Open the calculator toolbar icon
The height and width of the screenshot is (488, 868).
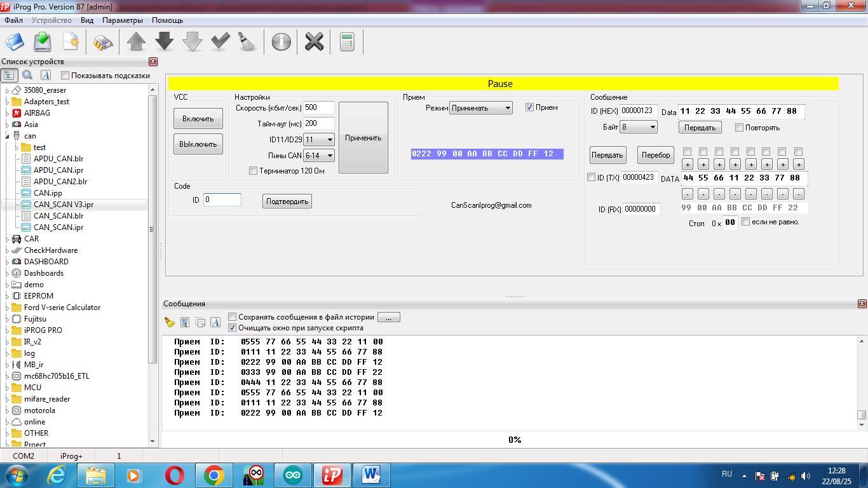tap(347, 42)
